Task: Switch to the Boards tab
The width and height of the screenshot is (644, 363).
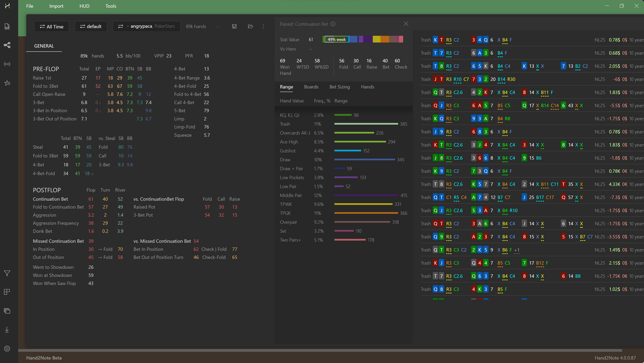Action: point(311,87)
